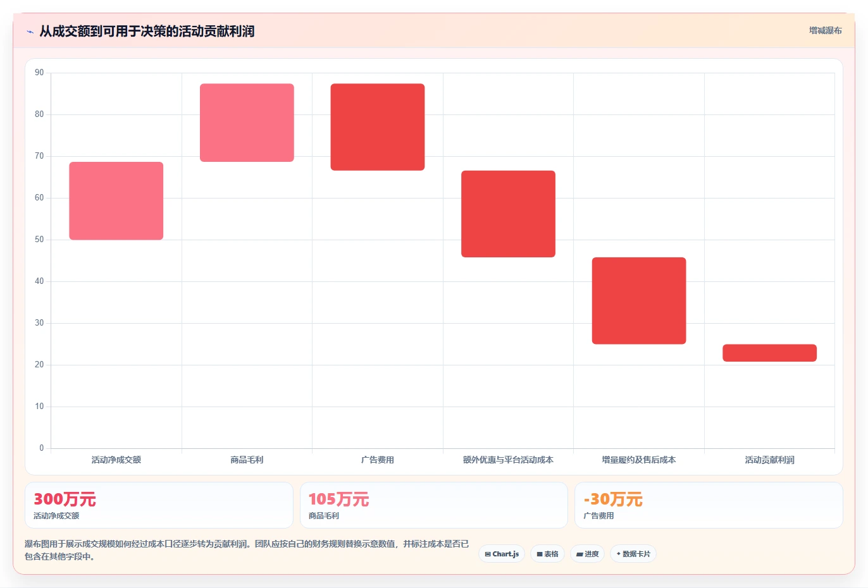Click the 广告费用 waterfall bar
This screenshot has height=588, width=868.
(378, 127)
